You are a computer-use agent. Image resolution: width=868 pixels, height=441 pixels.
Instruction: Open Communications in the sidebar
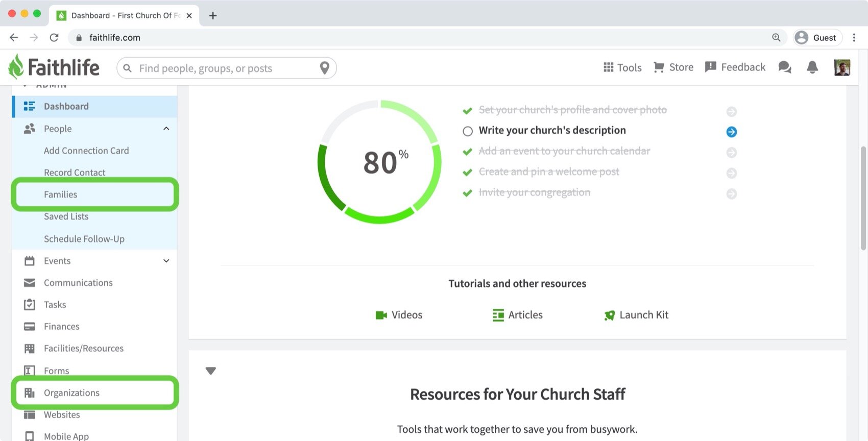click(78, 283)
